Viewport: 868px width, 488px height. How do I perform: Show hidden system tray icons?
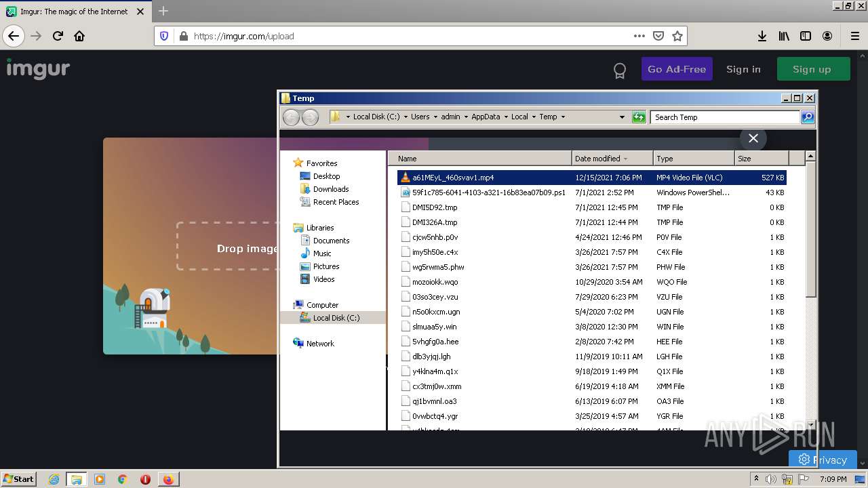(x=756, y=479)
